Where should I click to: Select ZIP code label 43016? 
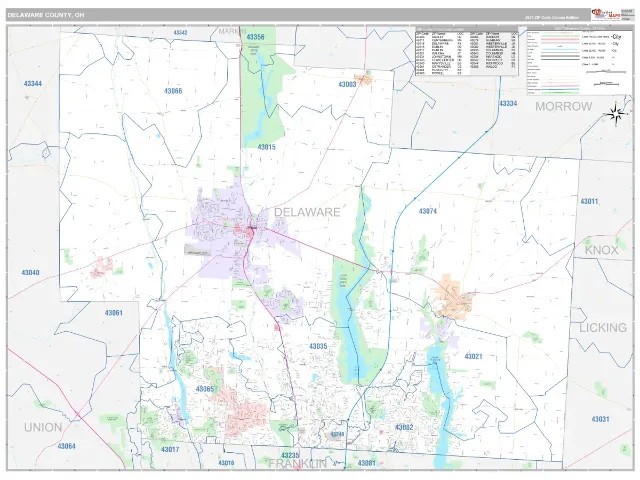click(226, 463)
